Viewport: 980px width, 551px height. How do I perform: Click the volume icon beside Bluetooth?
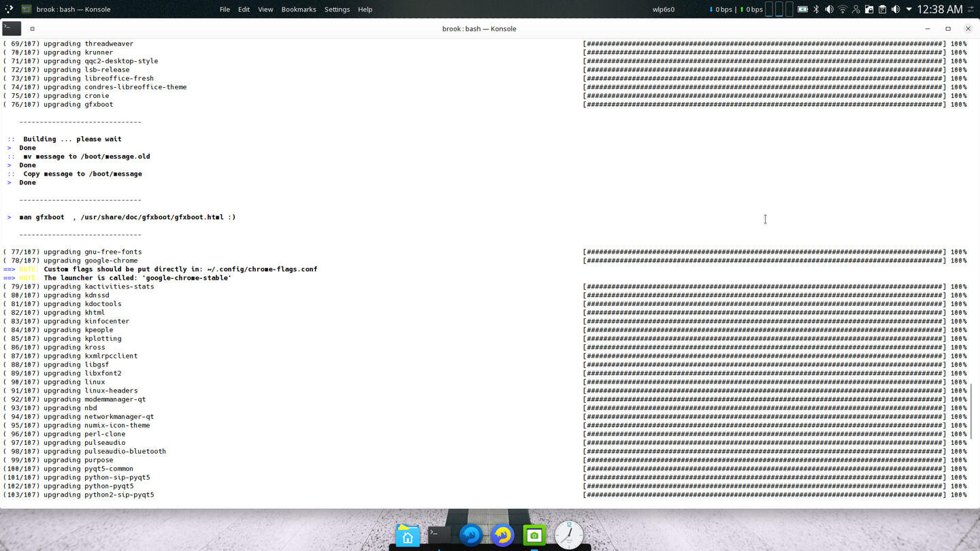(x=829, y=10)
